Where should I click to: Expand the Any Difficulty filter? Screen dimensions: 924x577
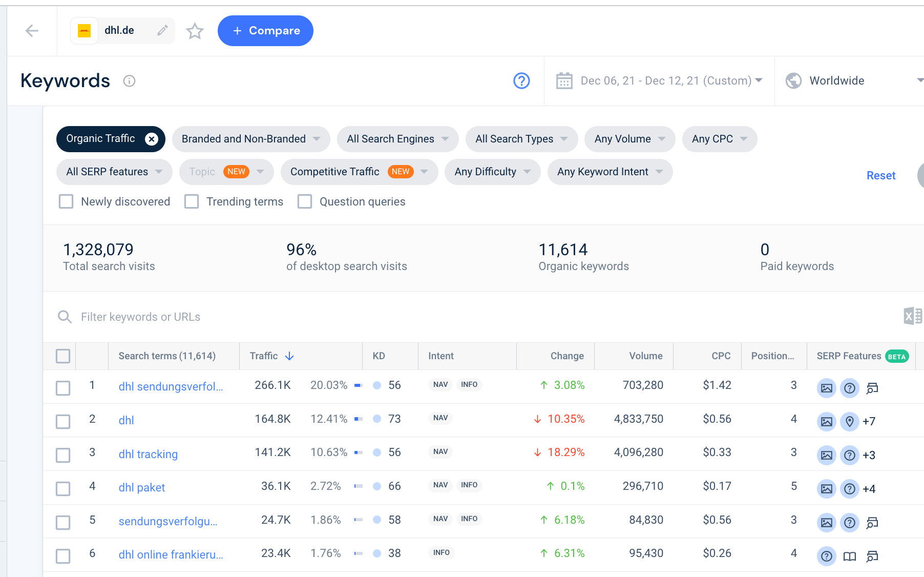[492, 172]
